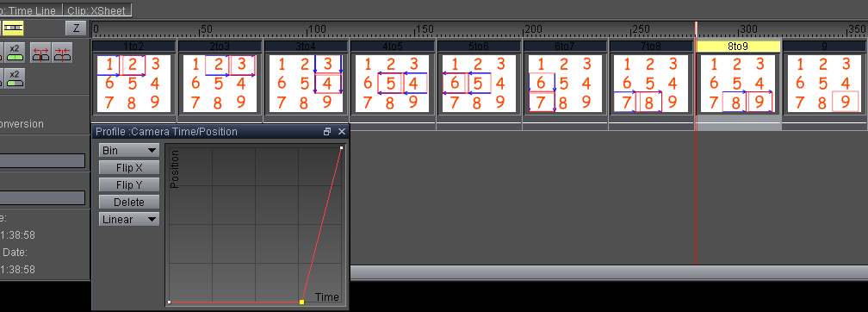Viewport: 868px width, 312px height.
Task: Toggle the yellow filmstrip view icon
Action: click(13, 28)
